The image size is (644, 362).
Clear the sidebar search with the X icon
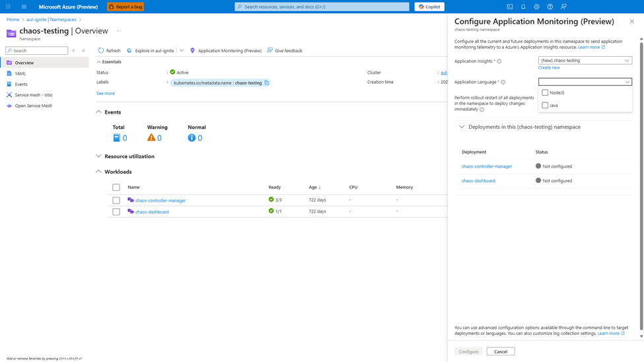pos(73,51)
